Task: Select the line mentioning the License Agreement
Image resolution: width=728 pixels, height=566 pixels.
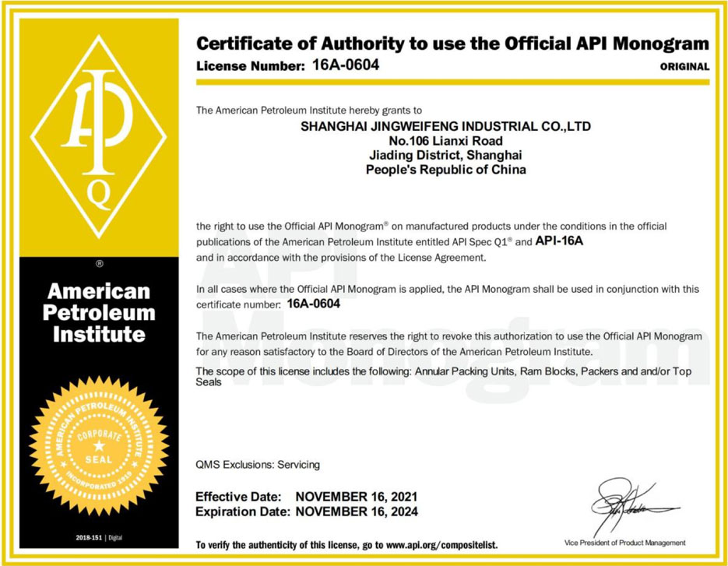Action: [x=341, y=258]
